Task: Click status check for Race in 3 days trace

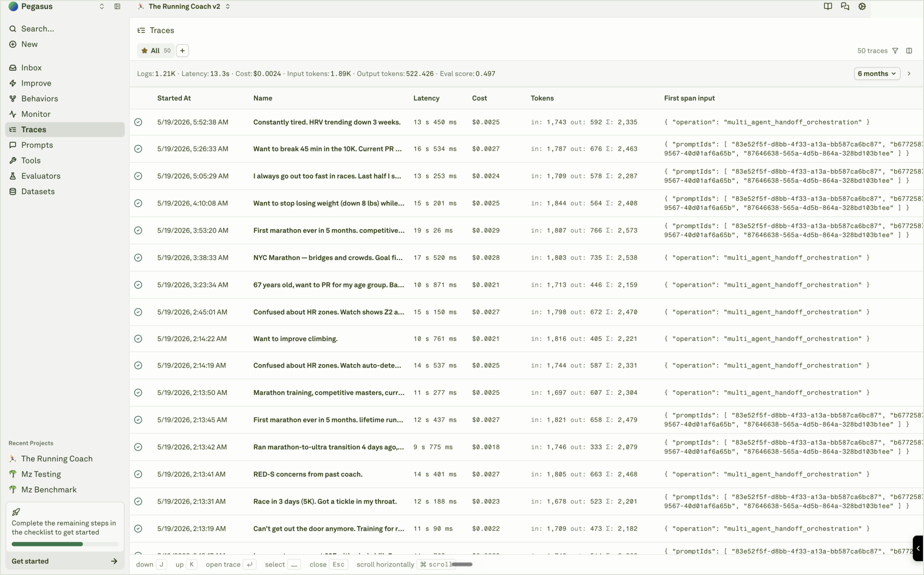Action: coord(138,501)
